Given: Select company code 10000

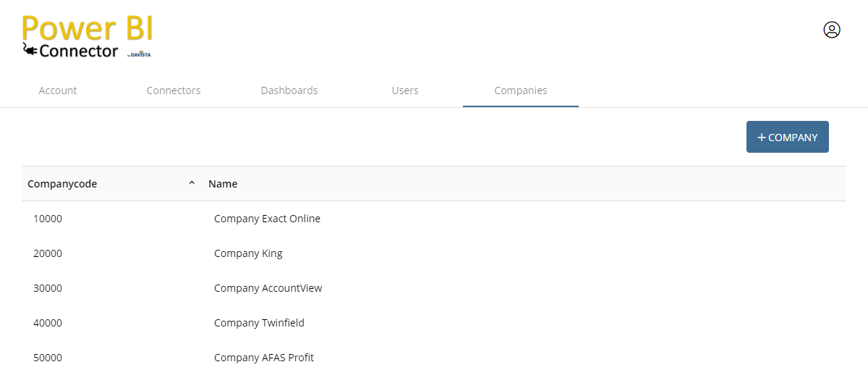Looking at the screenshot, I should 48,219.
